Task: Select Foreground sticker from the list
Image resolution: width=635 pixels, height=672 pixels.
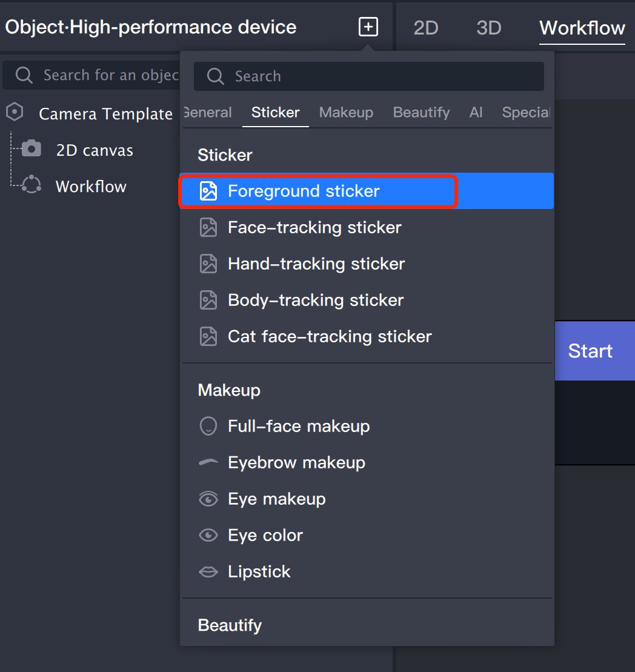Action: pos(304,191)
